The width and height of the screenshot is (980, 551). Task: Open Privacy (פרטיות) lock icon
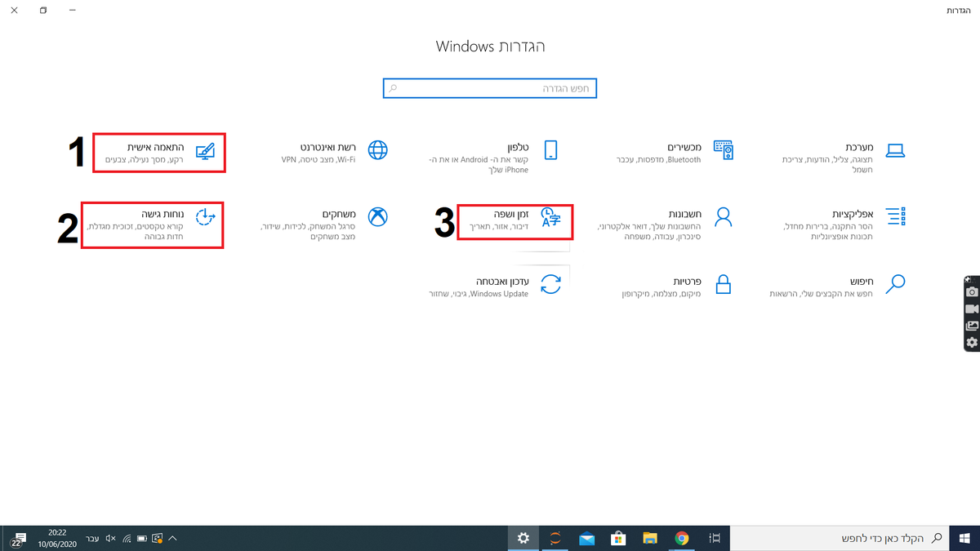click(x=724, y=283)
